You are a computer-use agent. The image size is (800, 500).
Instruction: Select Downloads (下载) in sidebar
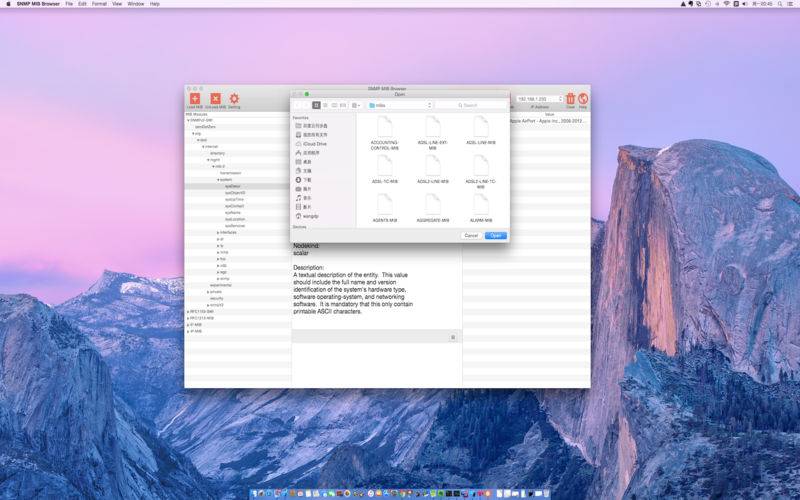[304, 180]
